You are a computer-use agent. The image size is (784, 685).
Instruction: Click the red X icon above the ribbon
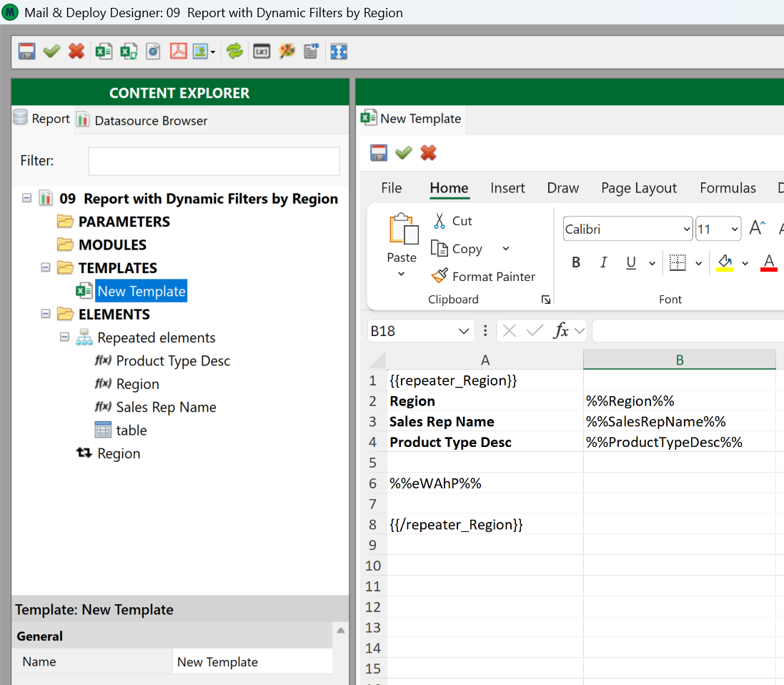pos(428,152)
